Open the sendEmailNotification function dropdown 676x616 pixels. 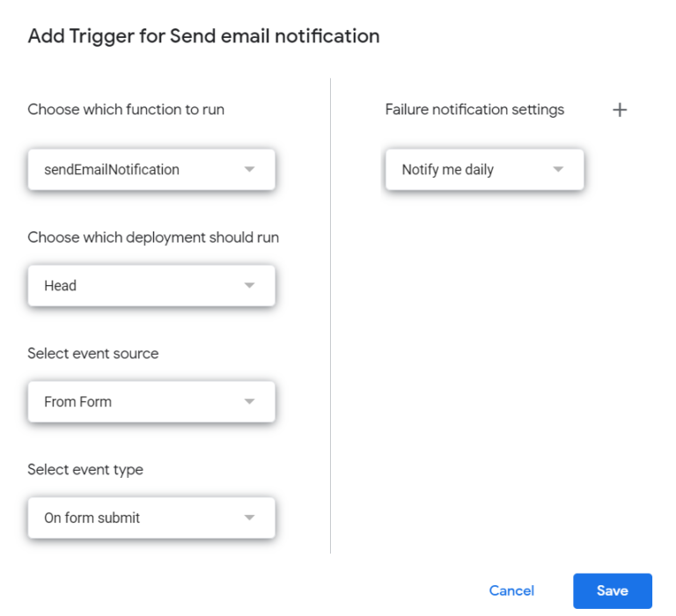click(x=151, y=170)
